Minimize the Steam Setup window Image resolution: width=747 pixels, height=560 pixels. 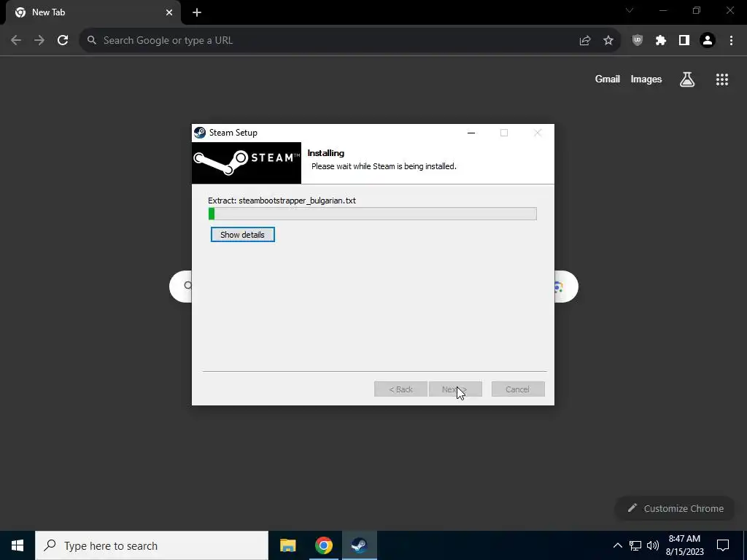click(x=471, y=133)
